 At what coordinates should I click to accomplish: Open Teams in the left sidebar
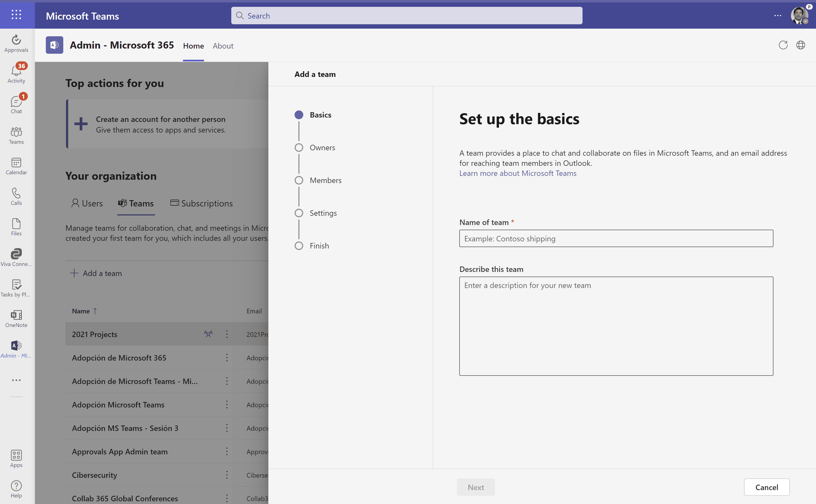[x=16, y=135]
